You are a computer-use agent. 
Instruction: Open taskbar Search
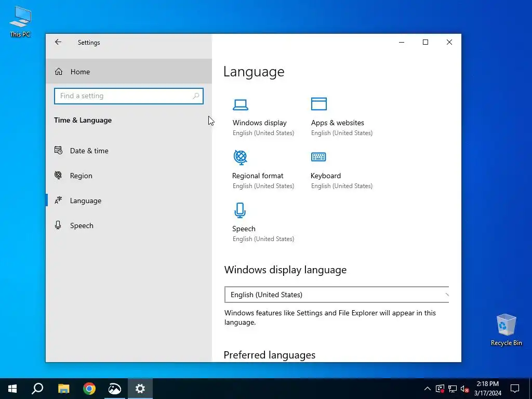(x=37, y=389)
